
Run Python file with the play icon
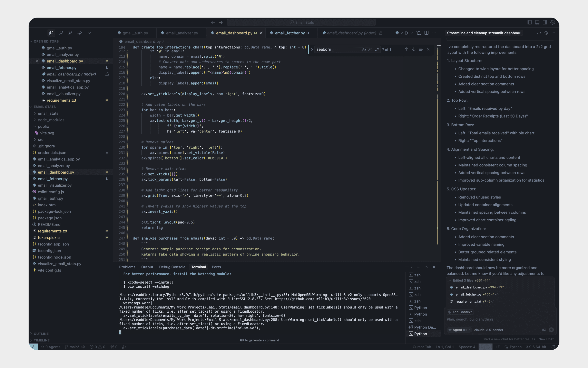407,33
